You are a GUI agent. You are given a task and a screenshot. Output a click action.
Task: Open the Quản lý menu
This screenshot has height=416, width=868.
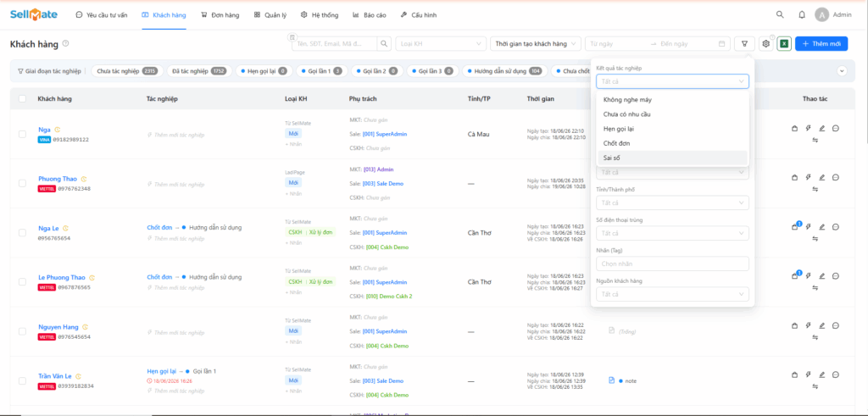click(270, 15)
